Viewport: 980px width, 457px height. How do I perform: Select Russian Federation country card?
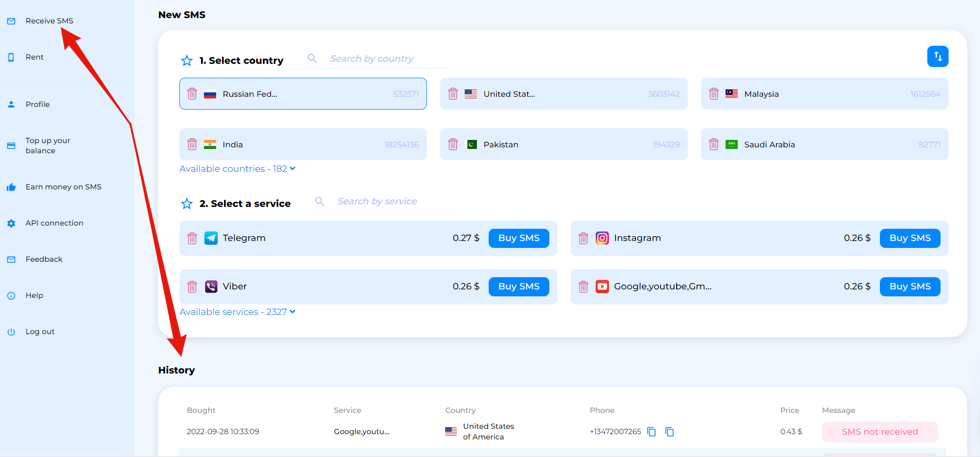click(303, 94)
